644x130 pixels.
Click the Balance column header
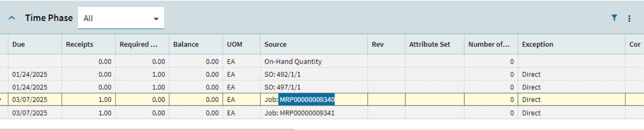[x=196, y=44]
